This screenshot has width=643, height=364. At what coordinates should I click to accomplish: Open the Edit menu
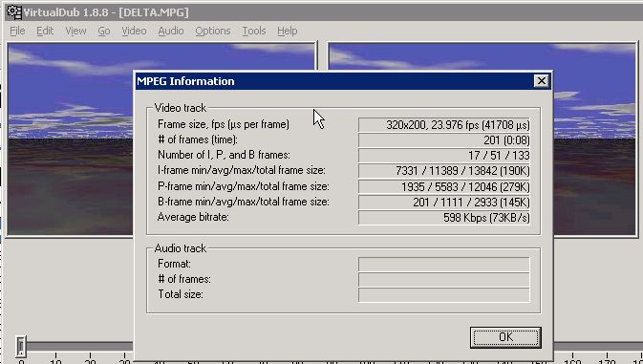point(45,31)
